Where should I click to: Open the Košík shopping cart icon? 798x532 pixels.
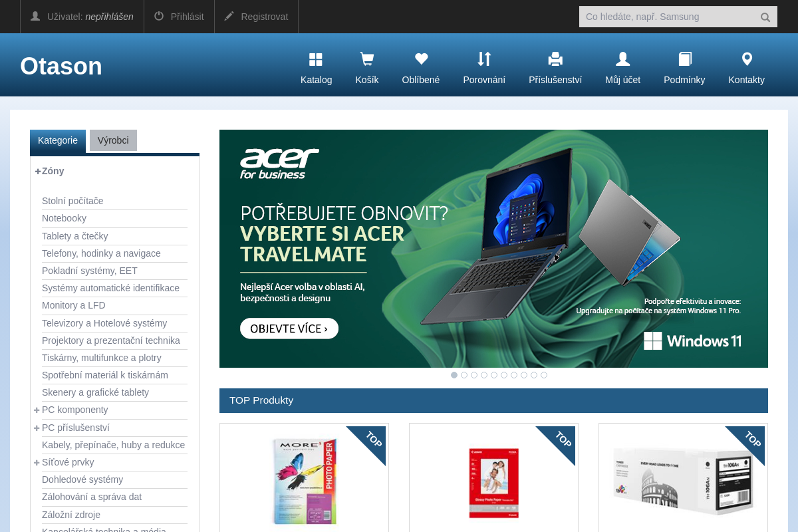pyautogui.click(x=366, y=60)
